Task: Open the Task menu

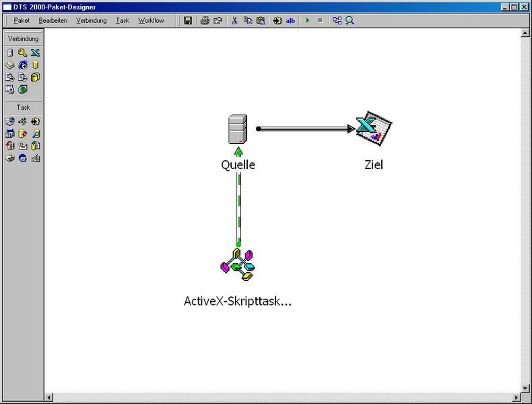Action: [123, 21]
